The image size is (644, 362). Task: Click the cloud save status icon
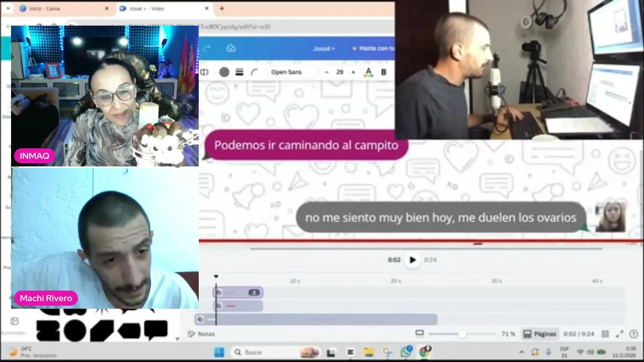231,48
